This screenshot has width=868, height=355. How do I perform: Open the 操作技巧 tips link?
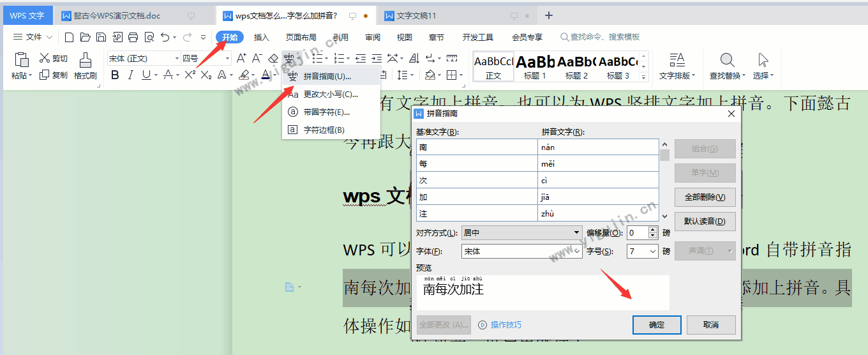pyautogui.click(x=500, y=325)
